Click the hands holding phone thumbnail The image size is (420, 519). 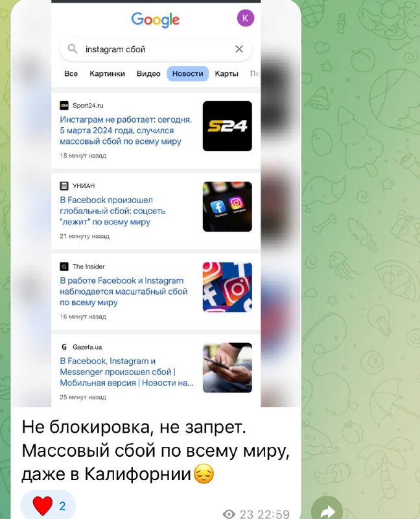click(x=227, y=367)
